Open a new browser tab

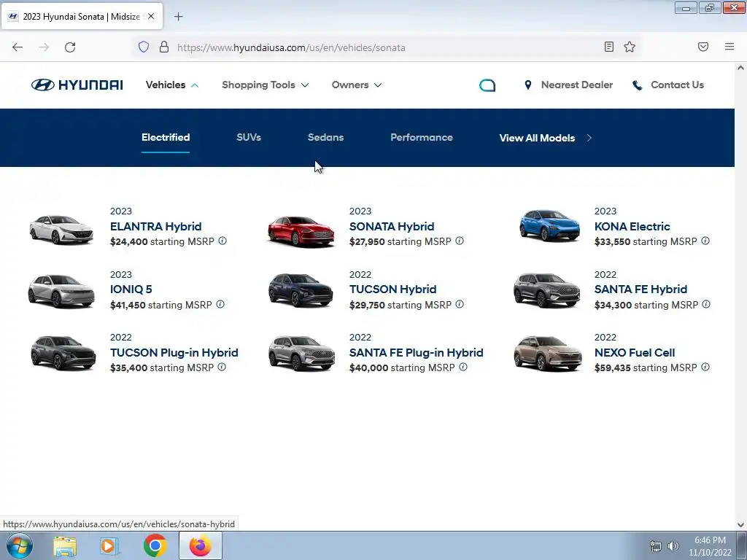(179, 17)
